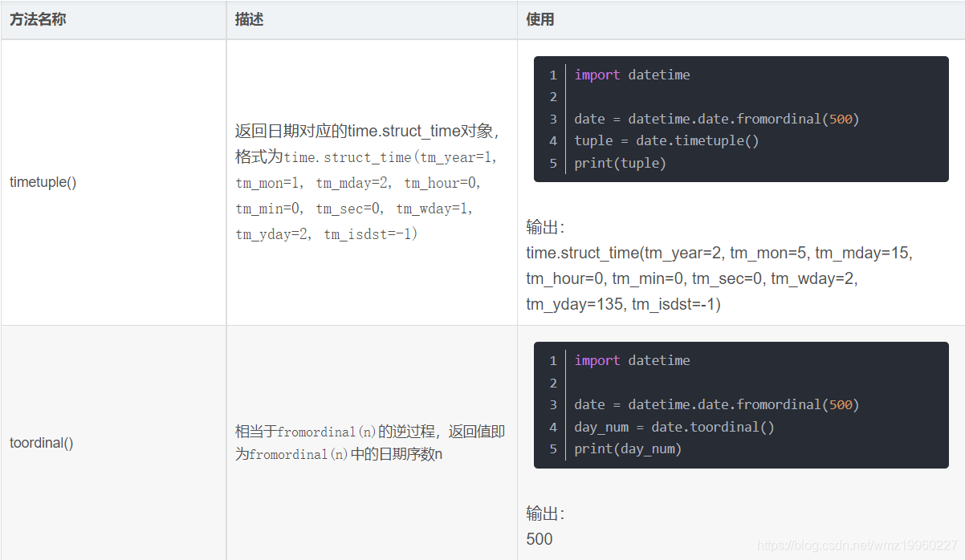Click 'date = datetime.date.fromordinal(500)' in second code block
965x560 pixels.
point(717,404)
